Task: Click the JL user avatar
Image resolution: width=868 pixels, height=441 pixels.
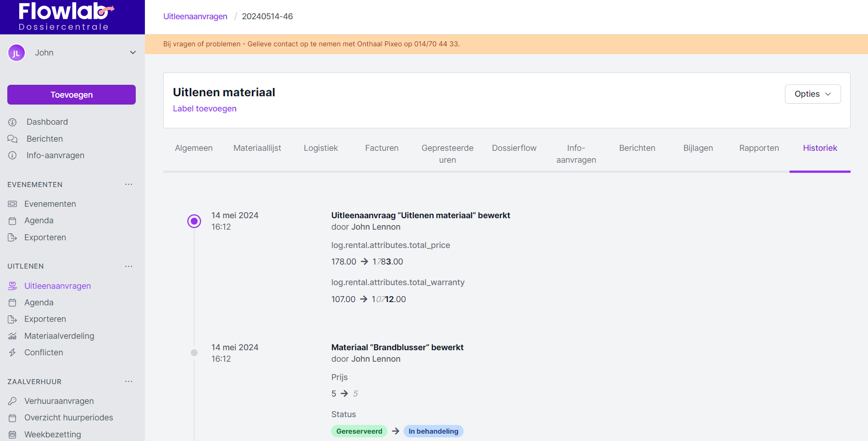Action: pyautogui.click(x=17, y=53)
